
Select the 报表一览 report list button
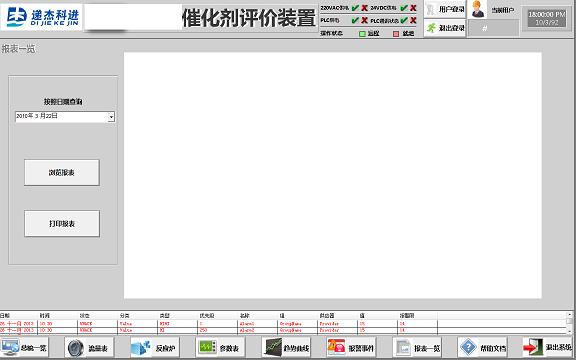(x=417, y=347)
